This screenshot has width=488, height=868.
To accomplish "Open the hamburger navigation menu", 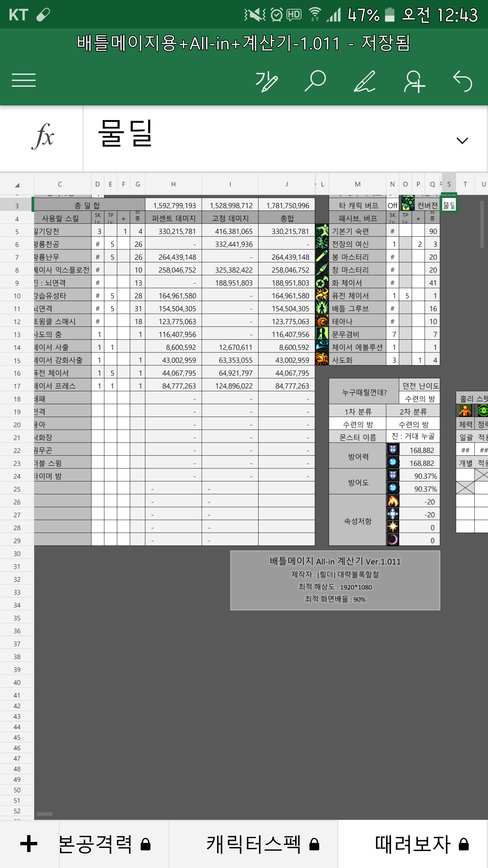I will tap(24, 80).
